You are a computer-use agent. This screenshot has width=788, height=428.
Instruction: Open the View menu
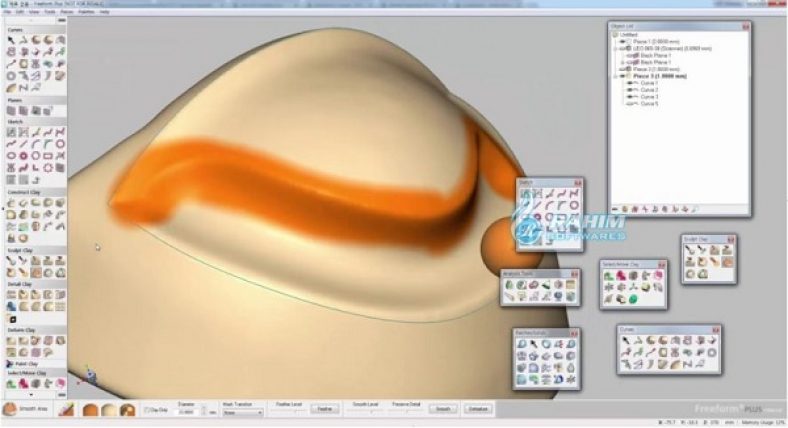point(34,12)
